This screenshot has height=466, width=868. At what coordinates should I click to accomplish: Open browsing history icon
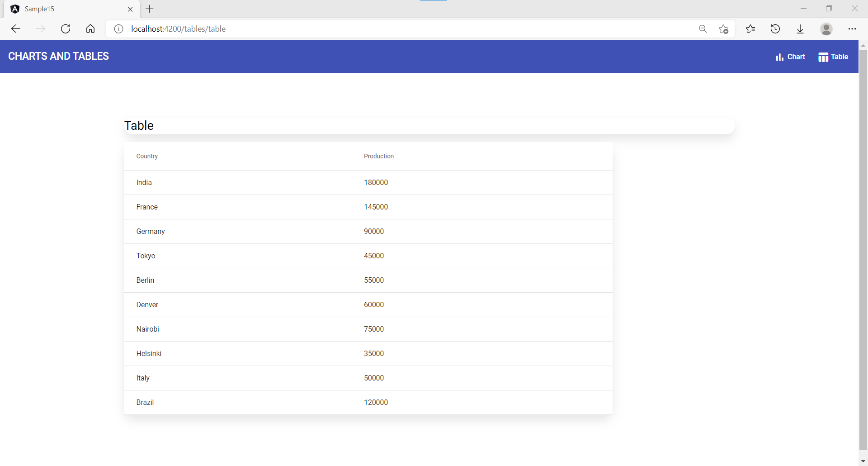(x=775, y=29)
